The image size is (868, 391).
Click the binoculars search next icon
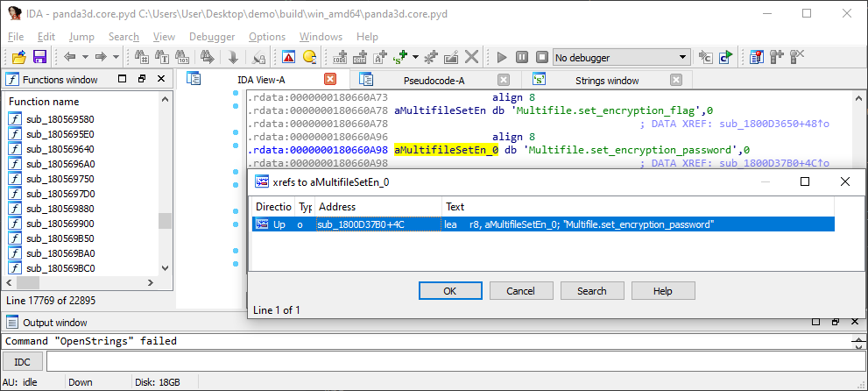click(207, 57)
